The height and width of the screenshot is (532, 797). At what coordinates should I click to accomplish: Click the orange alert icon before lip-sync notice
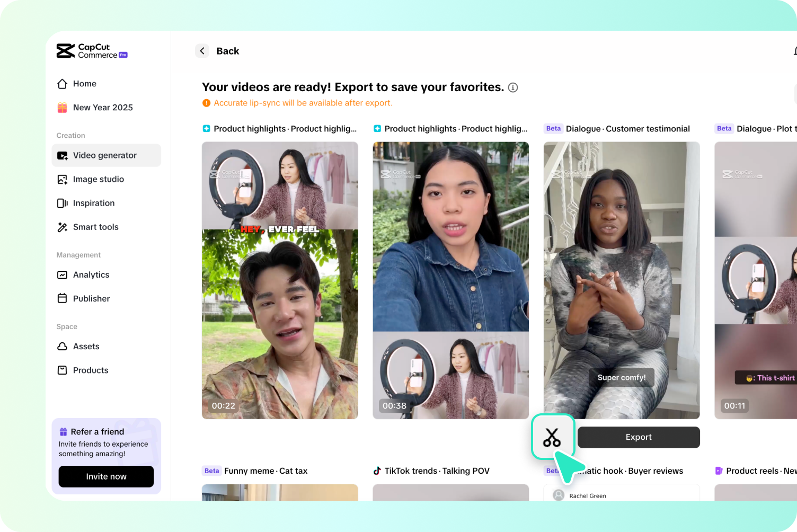206,103
